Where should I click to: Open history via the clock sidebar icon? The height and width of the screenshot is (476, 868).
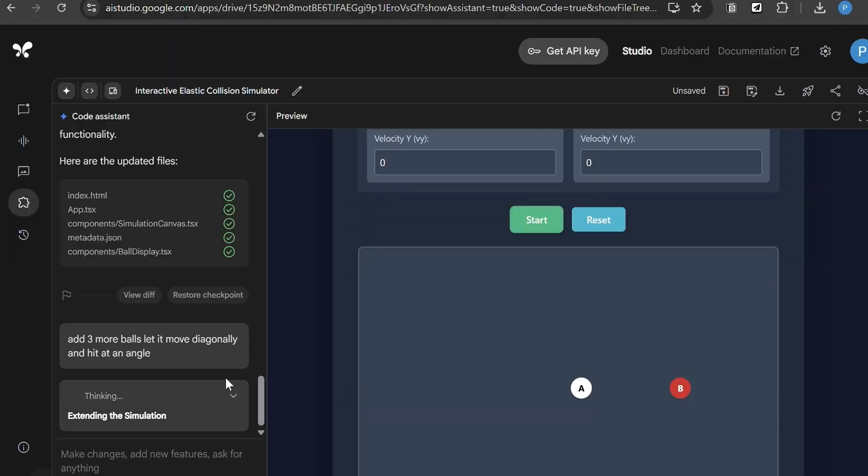click(x=23, y=234)
